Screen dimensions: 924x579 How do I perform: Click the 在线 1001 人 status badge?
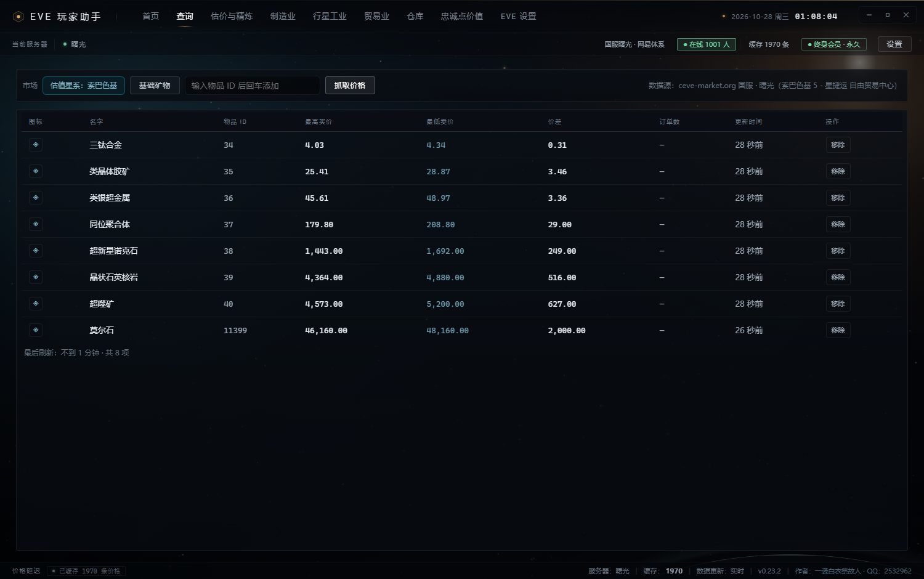point(707,44)
